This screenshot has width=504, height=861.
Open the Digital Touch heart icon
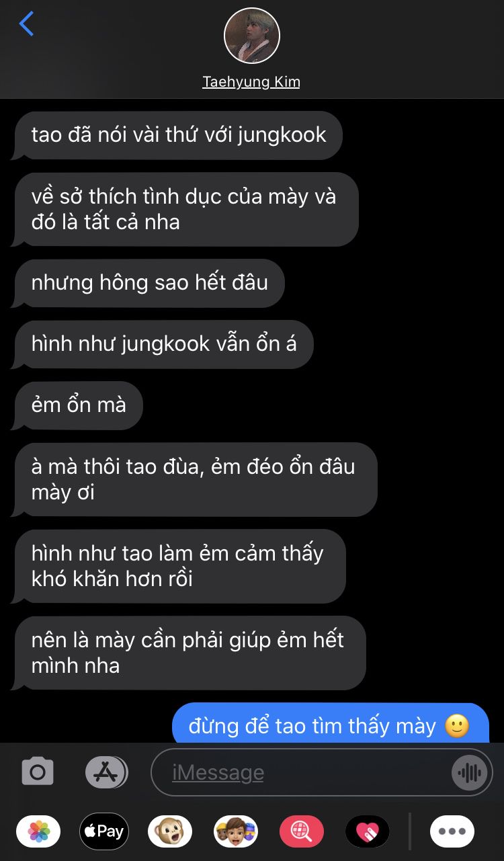click(x=367, y=831)
